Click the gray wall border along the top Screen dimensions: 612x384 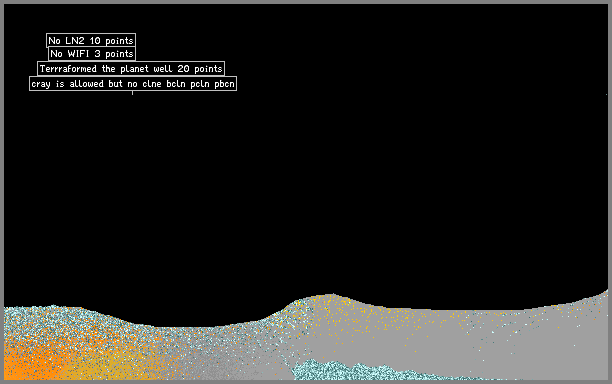[x=306, y=2]
